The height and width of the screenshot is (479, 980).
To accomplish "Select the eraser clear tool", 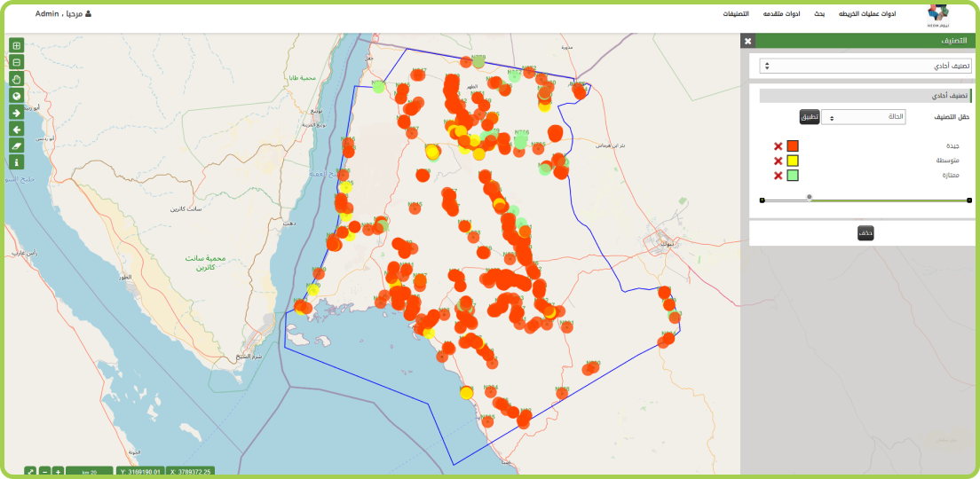I will click(16, 145).
